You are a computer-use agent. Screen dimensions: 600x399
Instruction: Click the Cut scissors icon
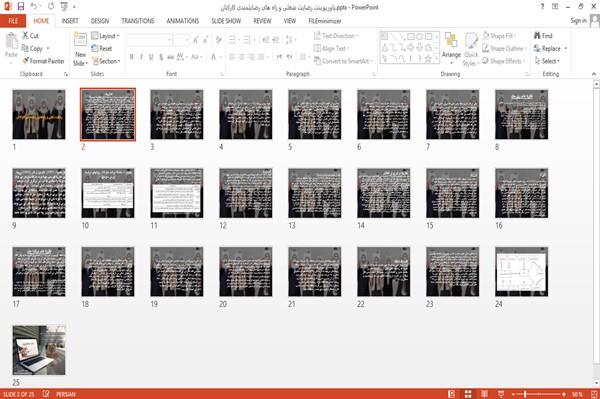tap(25, 36)
